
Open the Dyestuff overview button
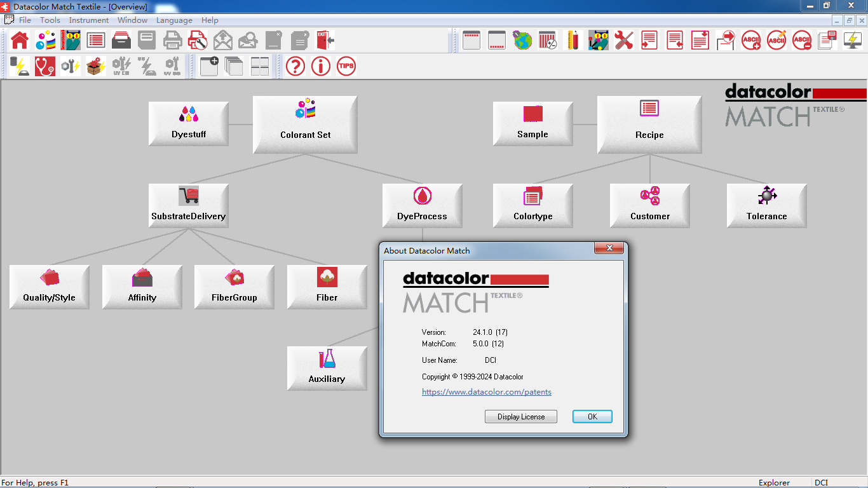click(x=189, y=124)
